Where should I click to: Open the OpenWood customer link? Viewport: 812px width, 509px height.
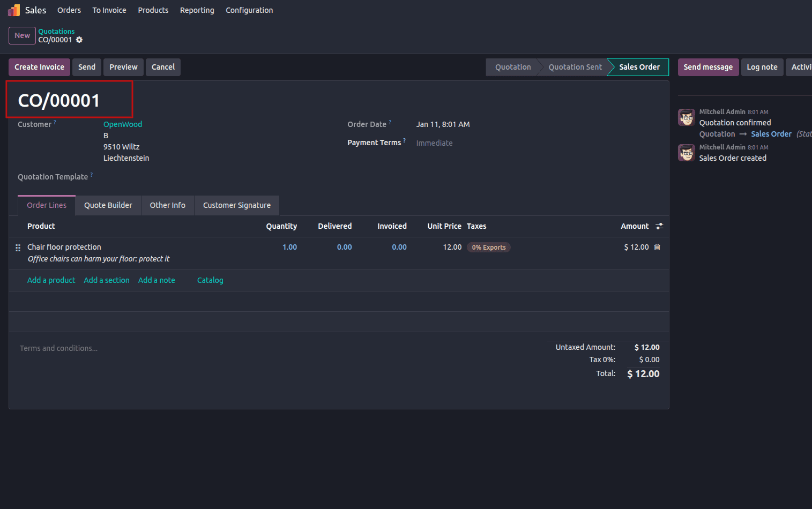pos(123,124)
